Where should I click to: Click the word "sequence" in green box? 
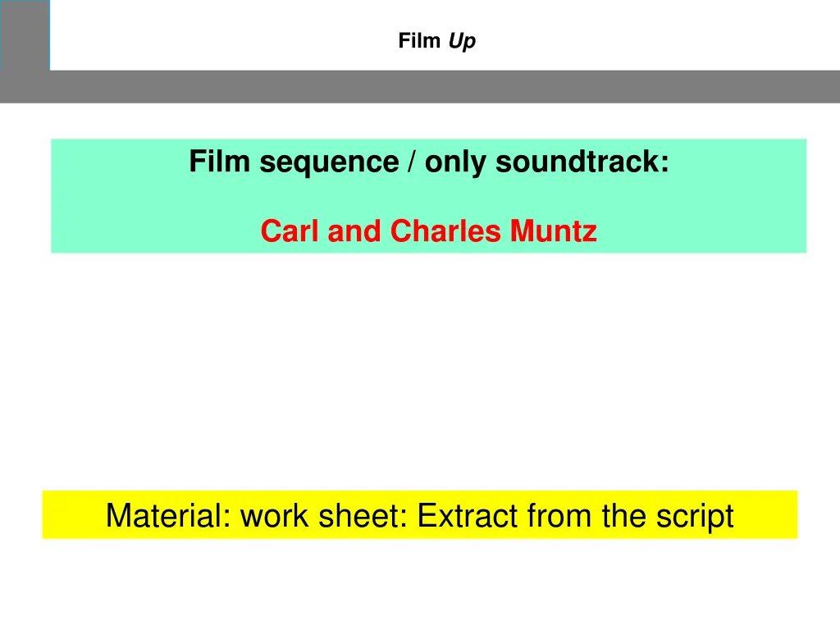pos(330,163)
